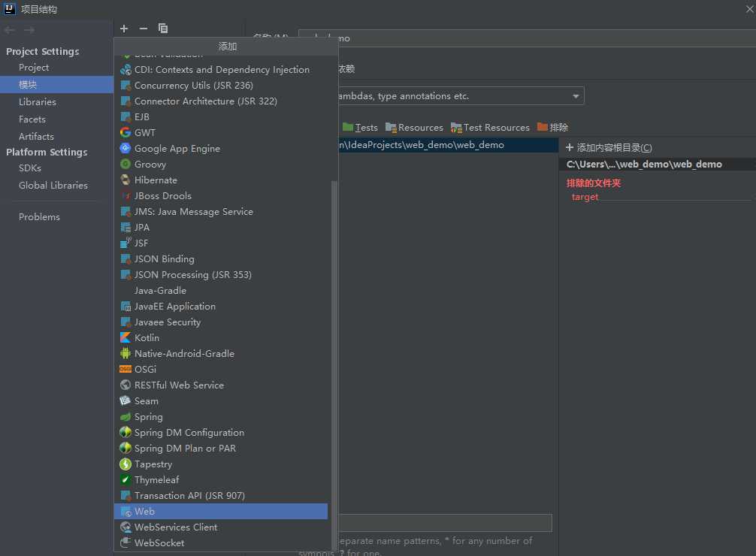
Task: Click the JPA icon
Action: tap(125, 227)
